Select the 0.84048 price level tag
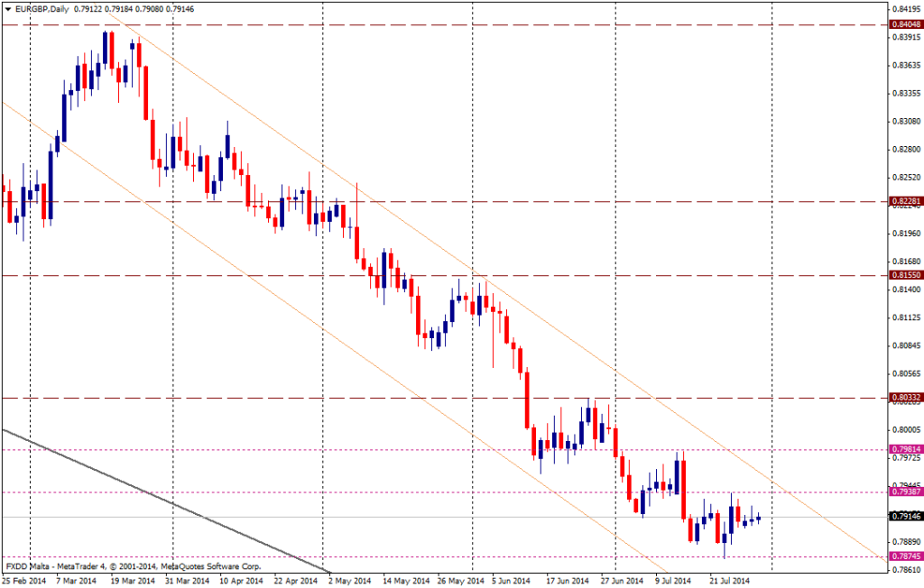This screenshot has width=924, height=588. click(905, 24)
